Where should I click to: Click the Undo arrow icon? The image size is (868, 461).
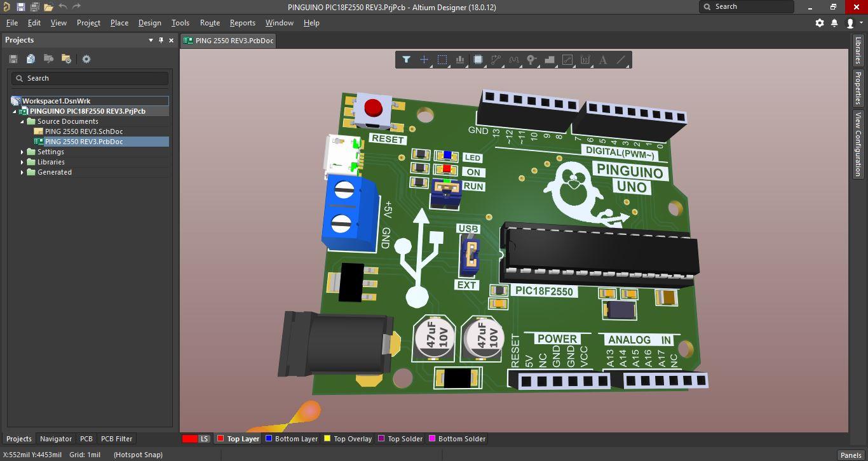point(63,6)
